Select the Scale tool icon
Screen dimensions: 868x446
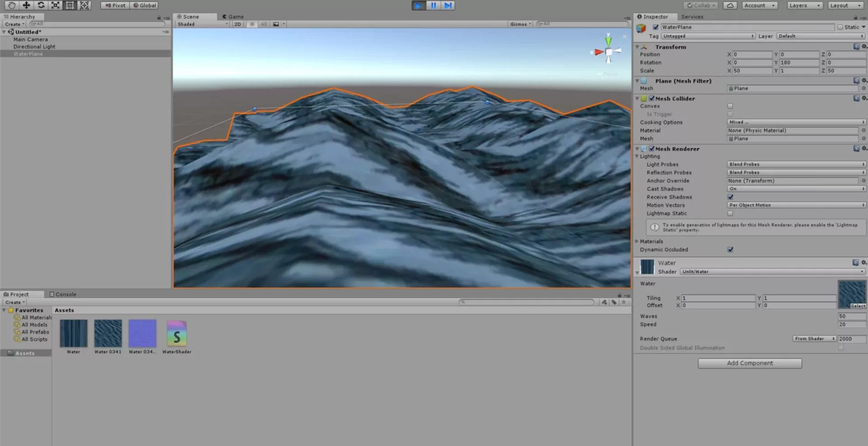[x=55, y=5]
